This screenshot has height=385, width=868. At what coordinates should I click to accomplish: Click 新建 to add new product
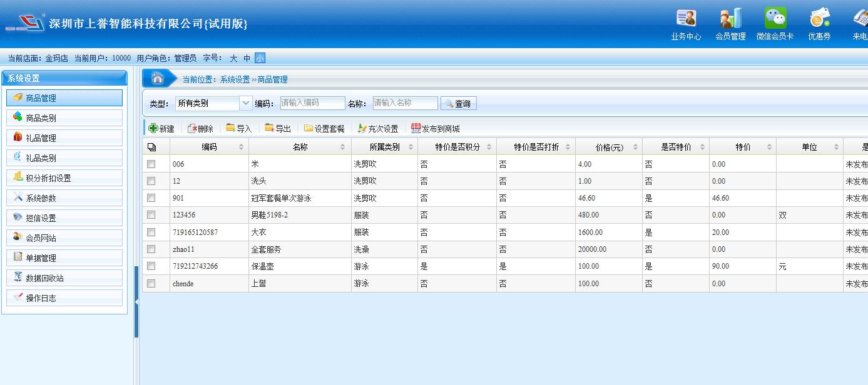click(x=161, y=129)
